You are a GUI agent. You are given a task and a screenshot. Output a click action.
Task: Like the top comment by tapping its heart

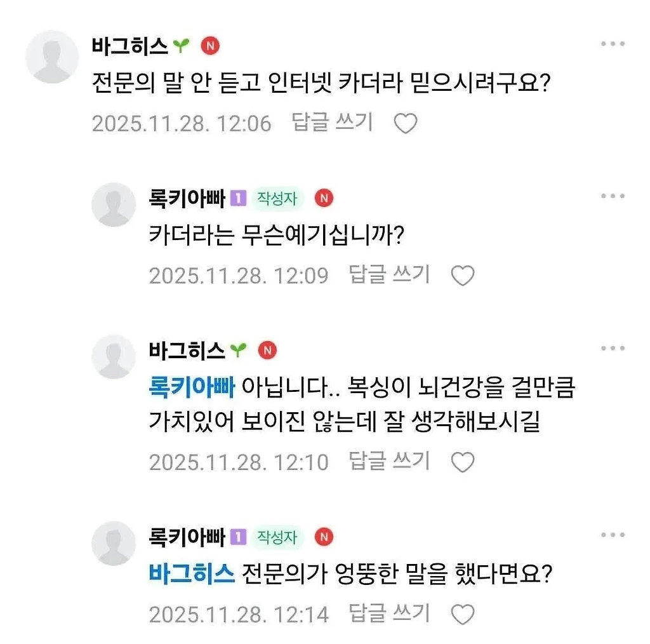(x=406, y=124)
